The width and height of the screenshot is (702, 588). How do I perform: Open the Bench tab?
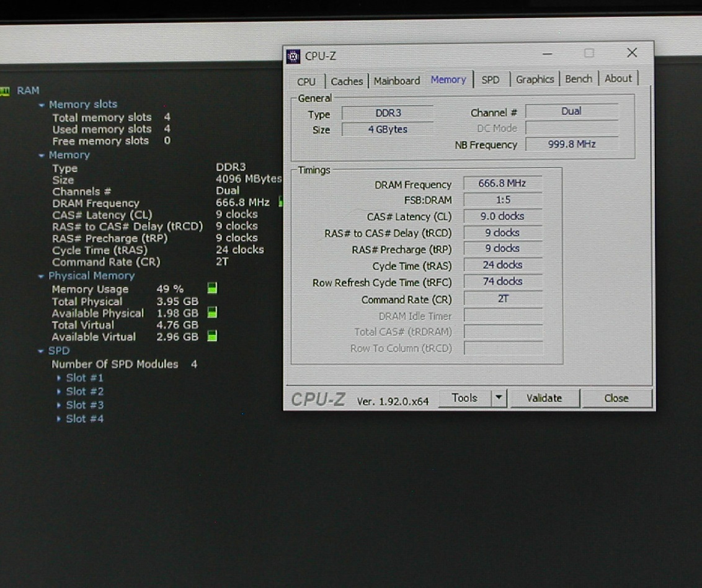click(579, 79)
